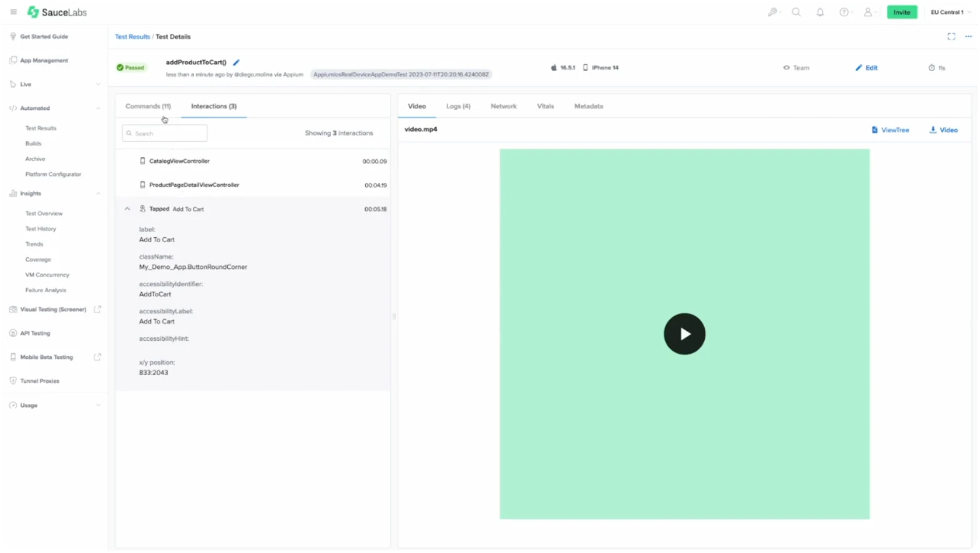Open the EU Central 1 region dropdown
Viewport: 980px width, 553px height.
950,12
